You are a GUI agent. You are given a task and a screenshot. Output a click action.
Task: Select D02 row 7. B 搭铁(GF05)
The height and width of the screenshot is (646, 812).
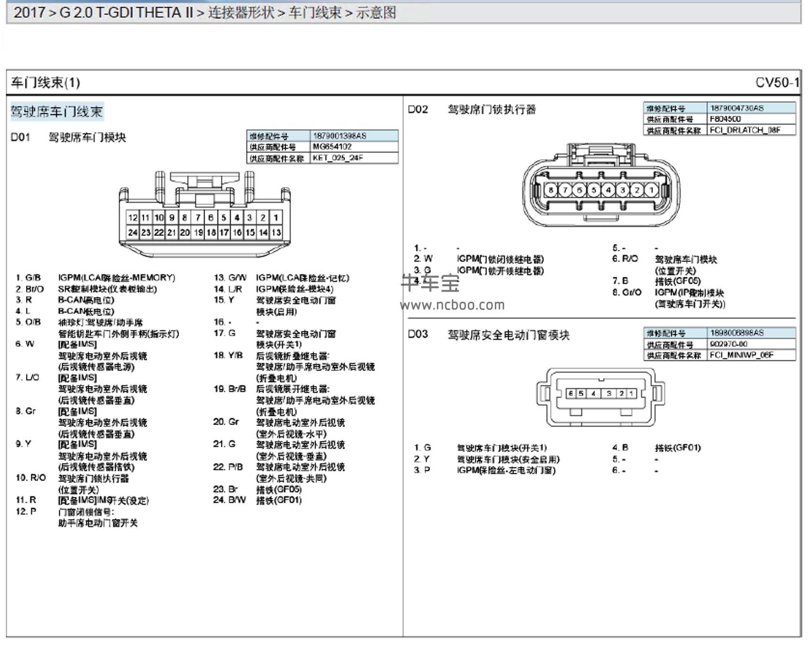657,281
